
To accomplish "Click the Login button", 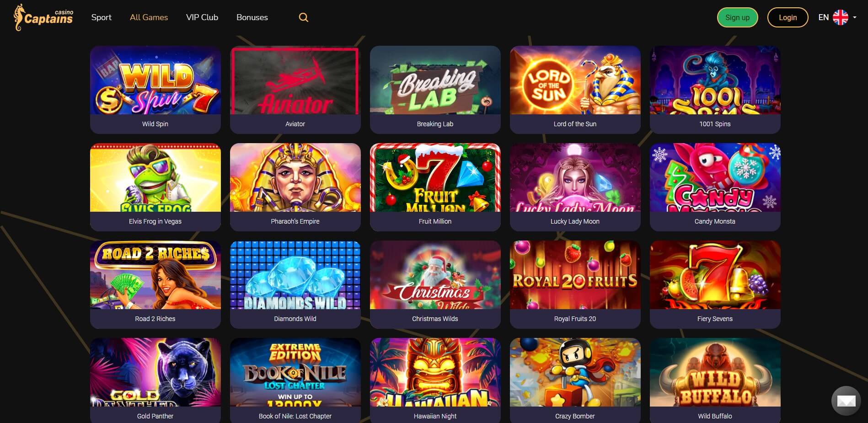I will [x=788, y=17].
